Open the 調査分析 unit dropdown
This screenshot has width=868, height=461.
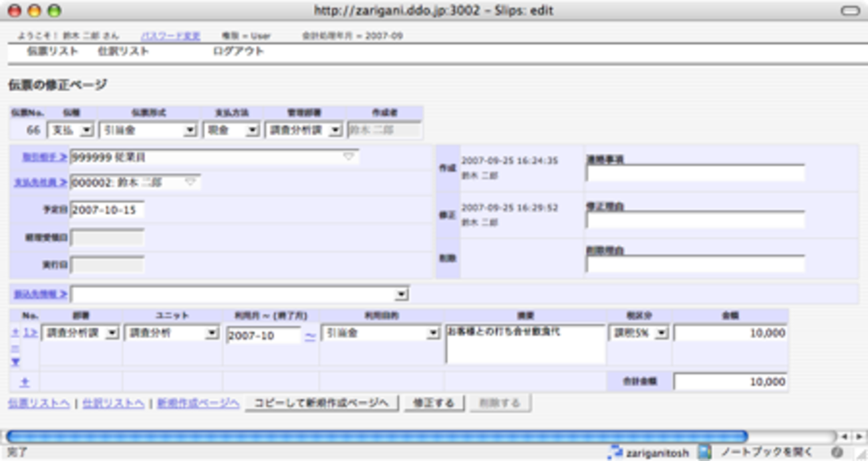click(172, 333)
